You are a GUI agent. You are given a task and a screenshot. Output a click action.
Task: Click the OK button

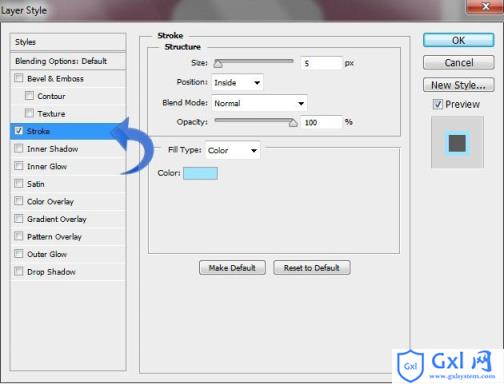458,40
